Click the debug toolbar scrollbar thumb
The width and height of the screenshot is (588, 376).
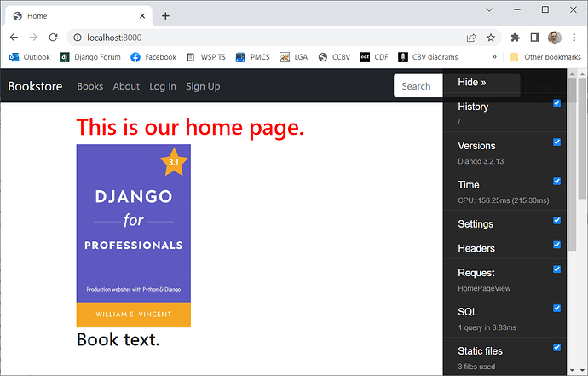click(x=572, y=165)
